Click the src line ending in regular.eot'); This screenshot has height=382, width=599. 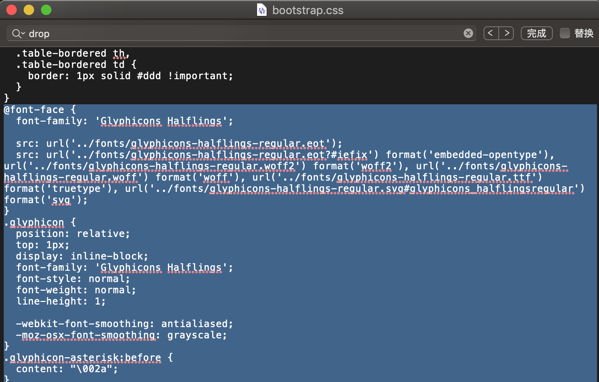click(179, 144)
